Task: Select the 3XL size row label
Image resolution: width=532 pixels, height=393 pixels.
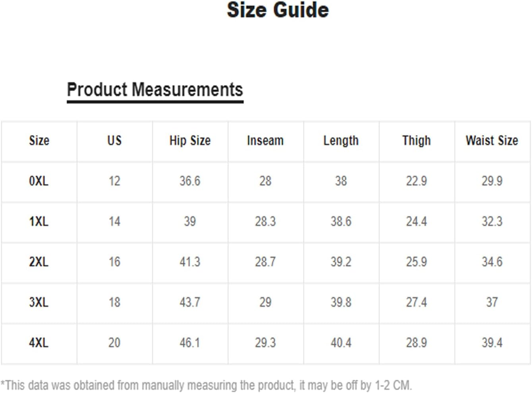Action: (39, 302)
